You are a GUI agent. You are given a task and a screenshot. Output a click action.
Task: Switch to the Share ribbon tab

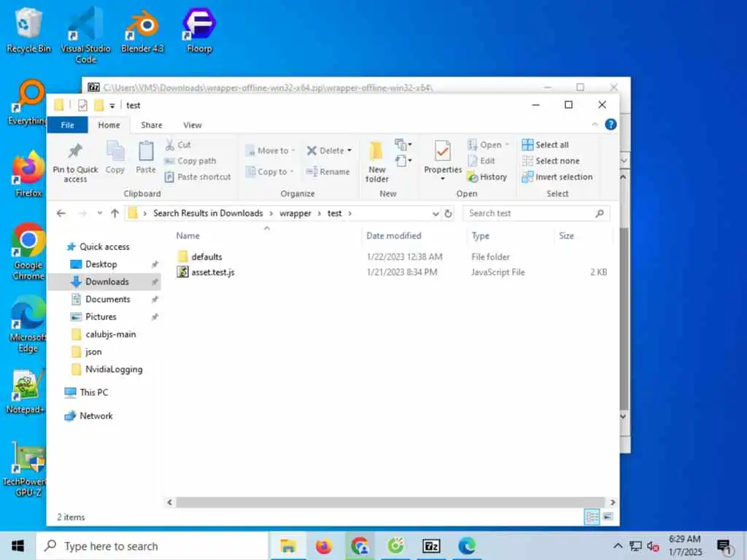[152, 125]
